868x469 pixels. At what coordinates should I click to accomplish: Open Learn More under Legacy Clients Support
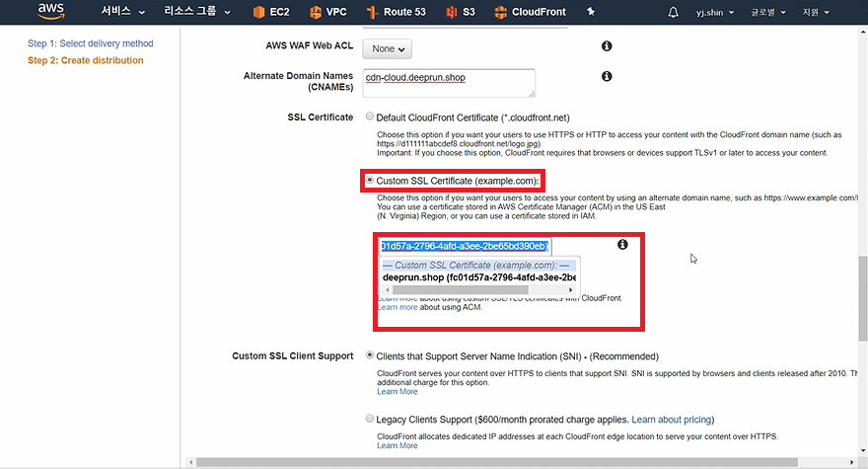click(398, 445)
